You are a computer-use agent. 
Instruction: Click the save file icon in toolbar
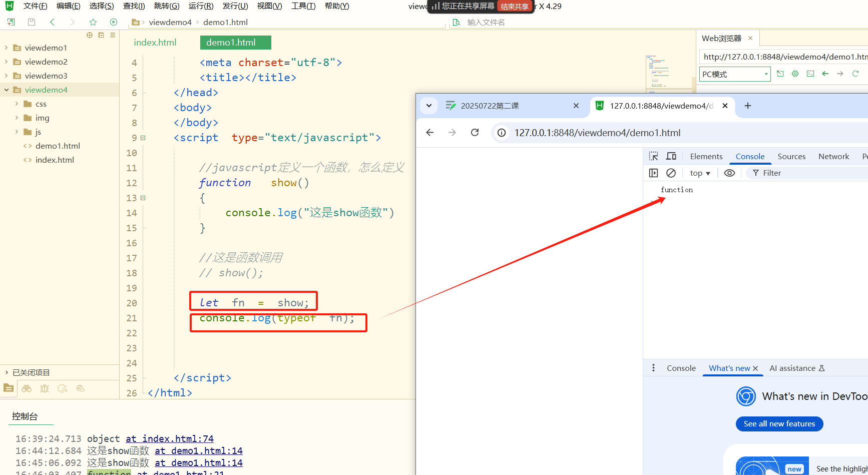pos(32,22)
